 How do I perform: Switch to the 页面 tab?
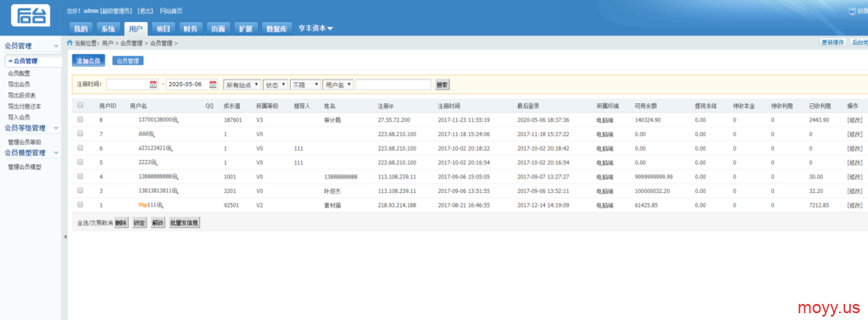pyautogui.click(x=218, y=29)
